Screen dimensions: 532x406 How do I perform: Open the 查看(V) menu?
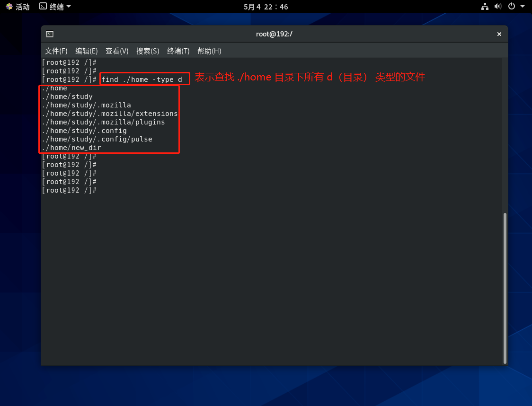[x=117, y=51]
